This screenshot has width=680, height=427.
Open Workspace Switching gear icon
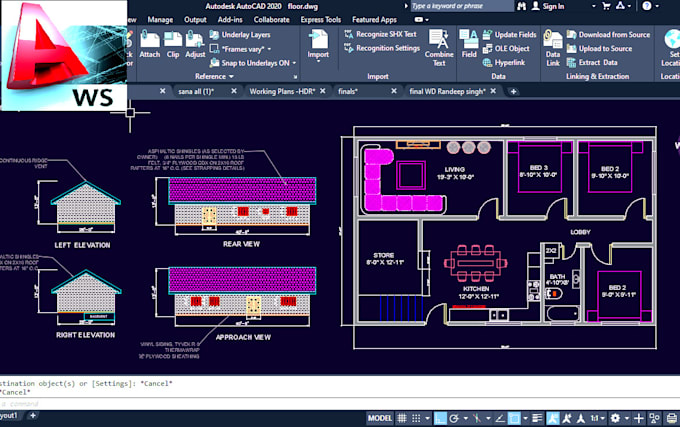point(615,418)
